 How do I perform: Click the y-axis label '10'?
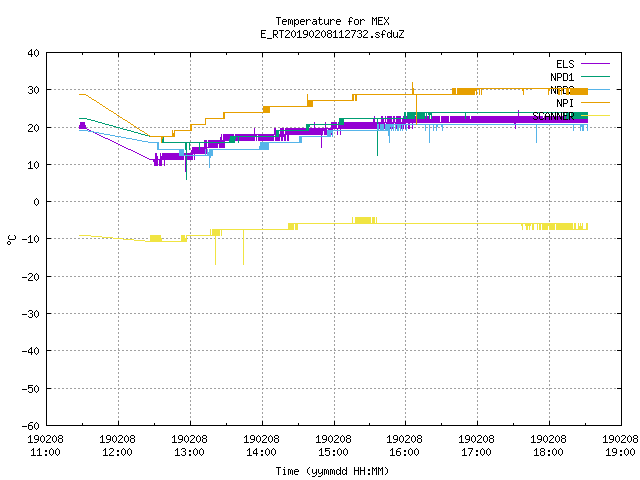pyautogui.click(x=33, y=165)
